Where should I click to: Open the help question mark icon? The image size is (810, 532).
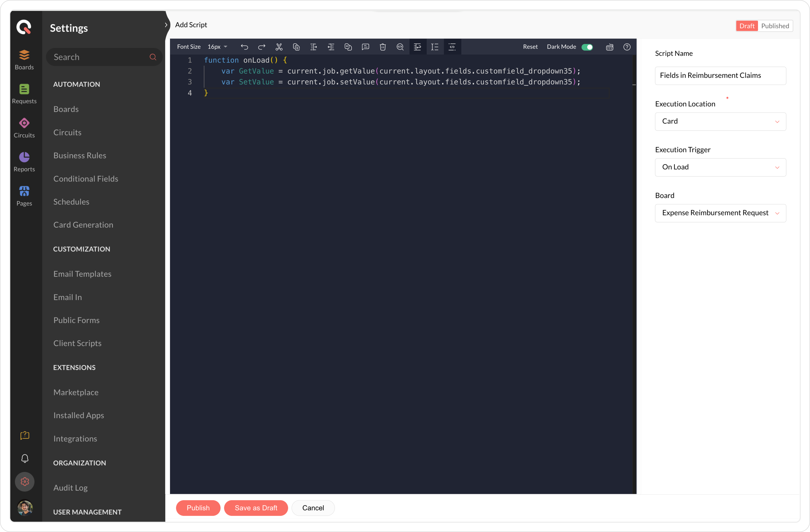point(627,47)
